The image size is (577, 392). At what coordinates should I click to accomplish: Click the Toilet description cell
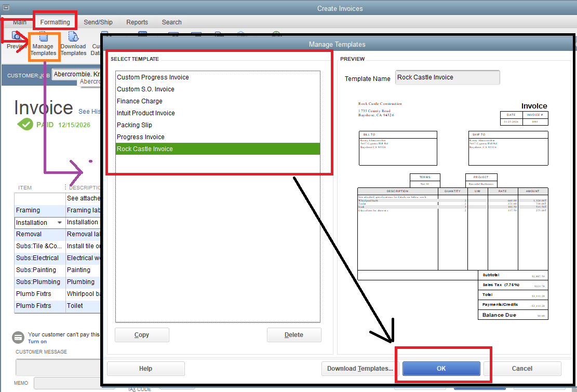(x=83, y=306)
